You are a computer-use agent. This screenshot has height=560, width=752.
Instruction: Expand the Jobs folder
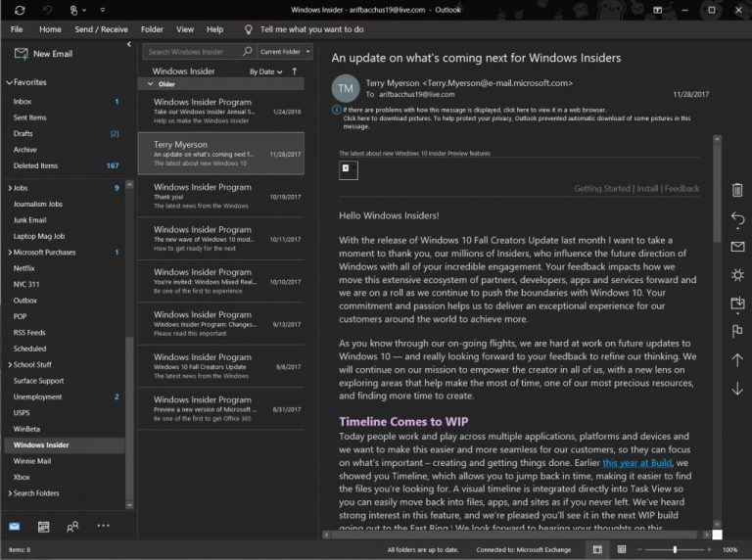tap(10, 188)
